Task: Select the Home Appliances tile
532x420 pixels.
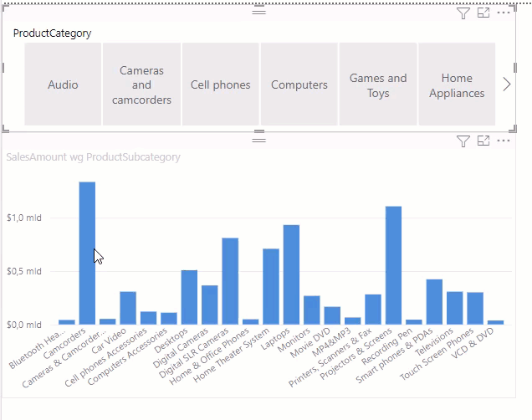Action: pyautogui.click(x=457, y=85)
